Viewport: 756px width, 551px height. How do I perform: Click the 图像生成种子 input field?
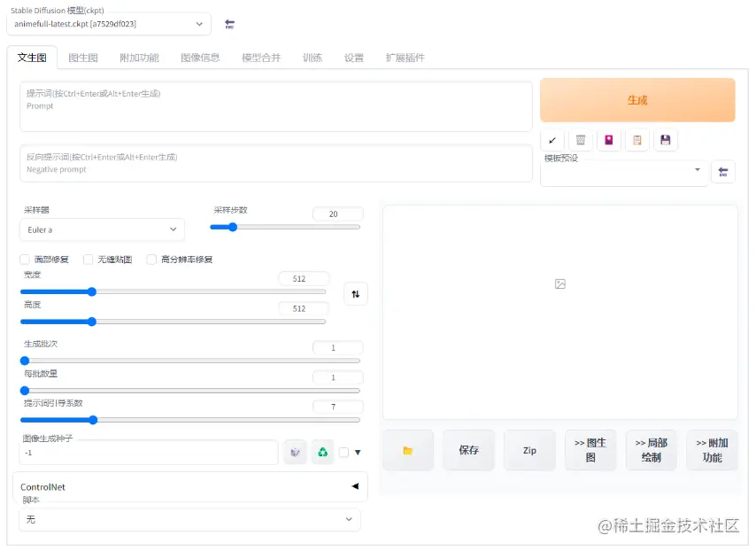[x=149, y=453]
